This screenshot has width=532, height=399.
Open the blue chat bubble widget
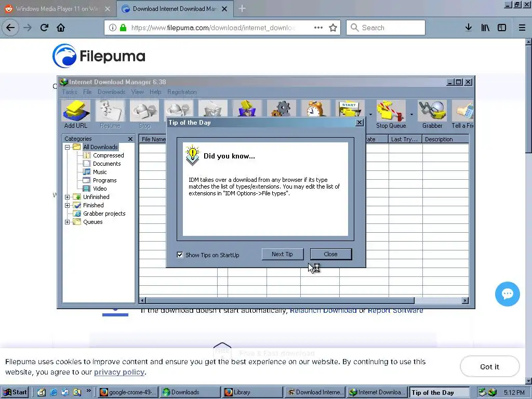(x=507, y=294)
